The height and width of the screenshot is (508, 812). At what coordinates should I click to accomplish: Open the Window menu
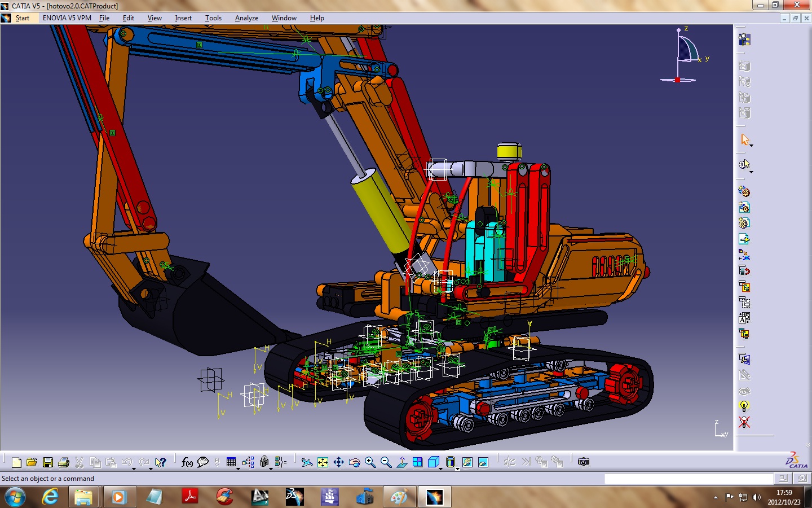click(284, 18)
